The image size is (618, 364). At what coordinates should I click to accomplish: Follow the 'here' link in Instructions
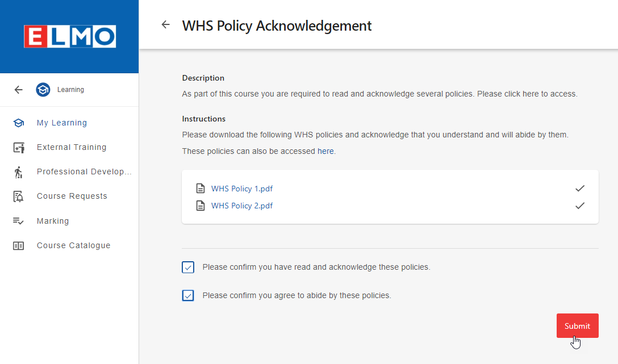tap(325, 151)
